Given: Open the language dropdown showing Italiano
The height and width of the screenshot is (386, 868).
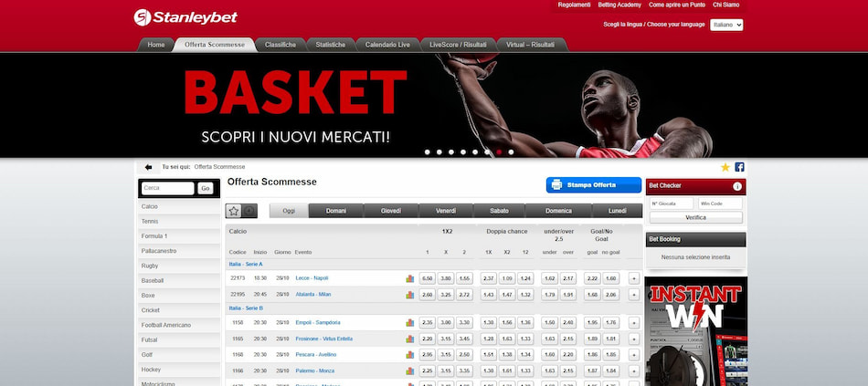Looking at the screenshot, I should pyautogui.click(x=726, y=25).
